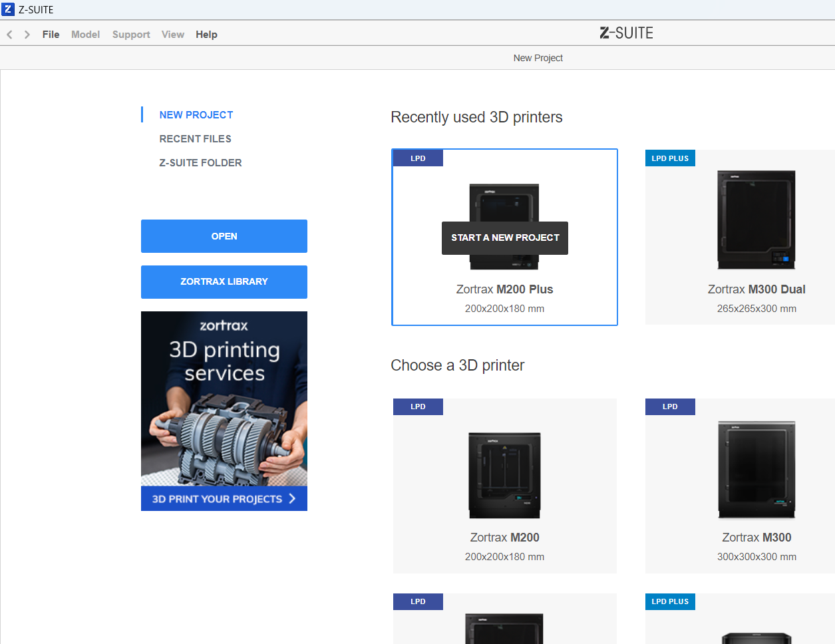Click the 300x300x300 mm dimensions text

tap(756, 557)
